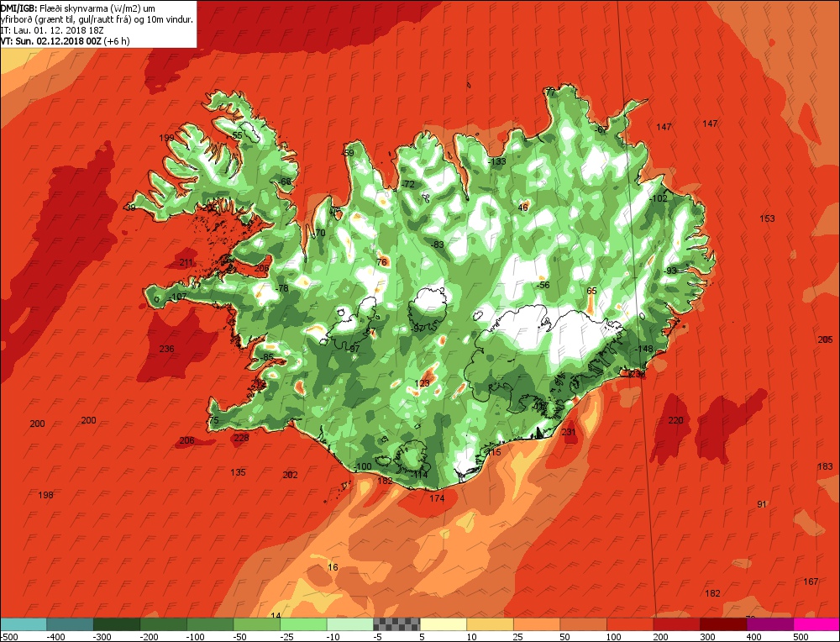840x642 pixels.
Task: Click the value 65 northeast of Vatnajökull
Action: [591, 291]
